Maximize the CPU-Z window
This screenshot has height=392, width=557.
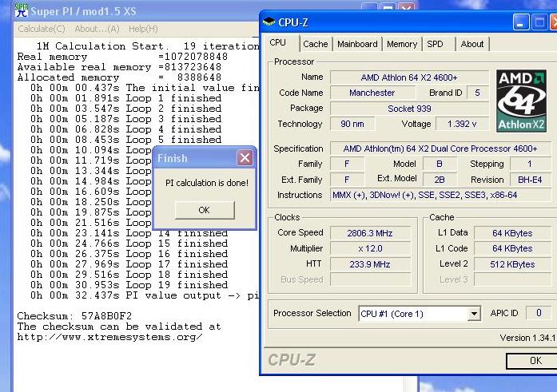click(x=539, y=22)
